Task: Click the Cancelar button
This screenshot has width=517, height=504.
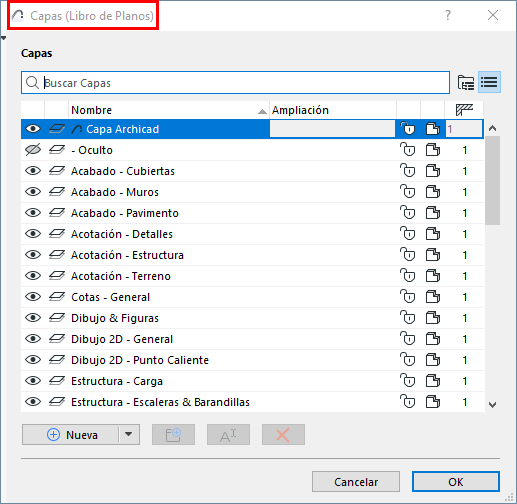Action: click(x=356, y=482)
